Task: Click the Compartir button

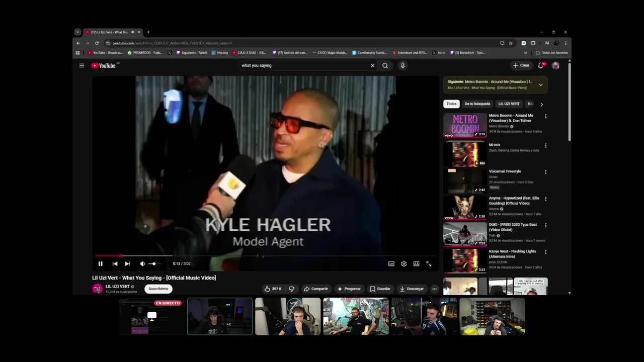Action: click(316, 289)
